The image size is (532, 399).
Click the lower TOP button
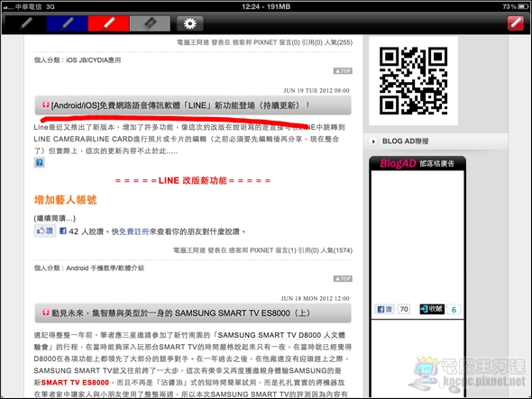(343, 278)
